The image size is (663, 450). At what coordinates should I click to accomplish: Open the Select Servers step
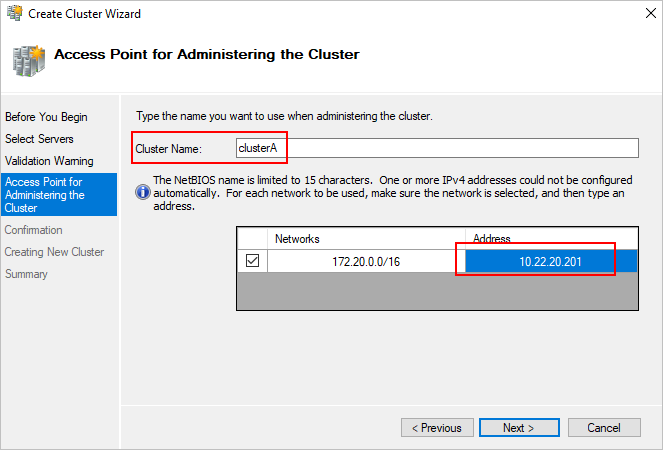39,139
